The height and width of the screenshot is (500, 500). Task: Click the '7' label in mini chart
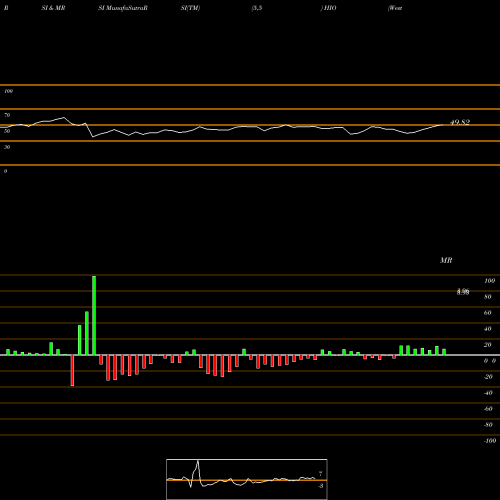(x=320, y=474)
